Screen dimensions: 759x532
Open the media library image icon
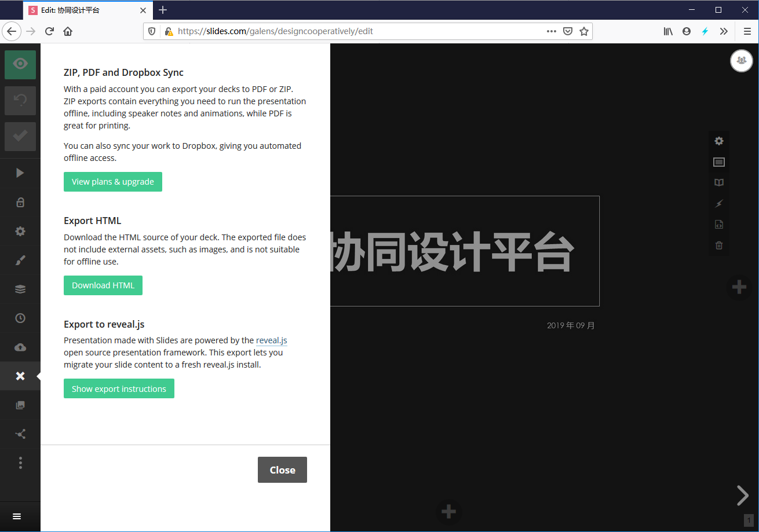(x=20, y=405)
